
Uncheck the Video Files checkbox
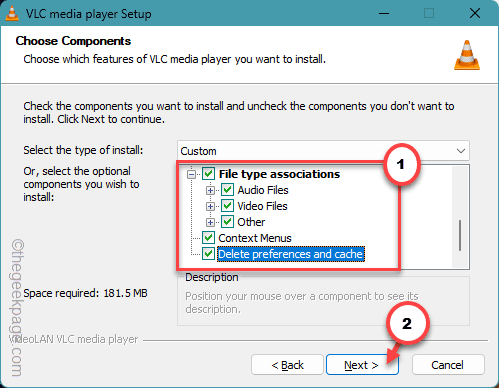pos(228,206)
